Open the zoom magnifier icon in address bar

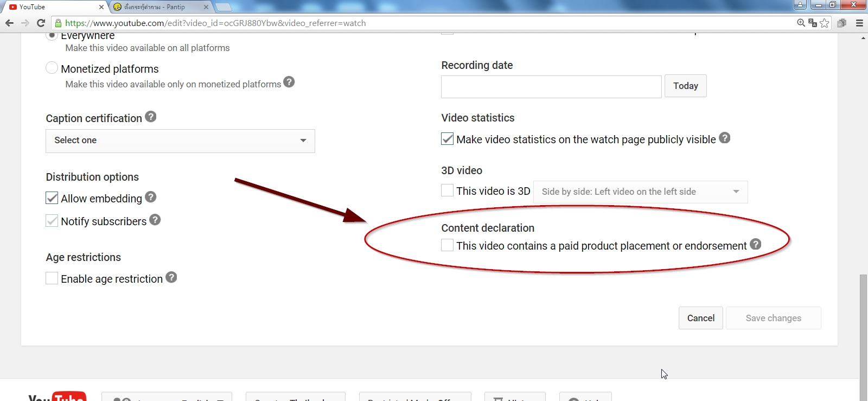pos(801,23)
